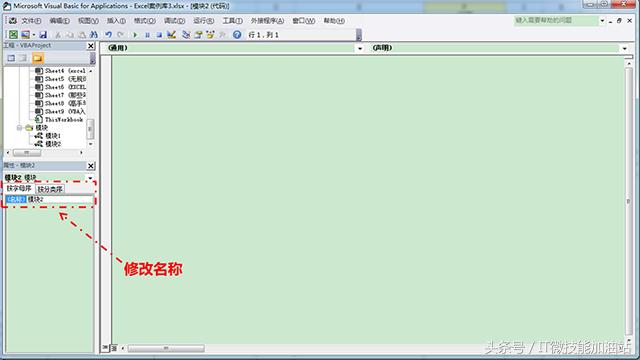Click the Save toolbar icon
Screen dimensions: 640x360
(x=43, y=35)
